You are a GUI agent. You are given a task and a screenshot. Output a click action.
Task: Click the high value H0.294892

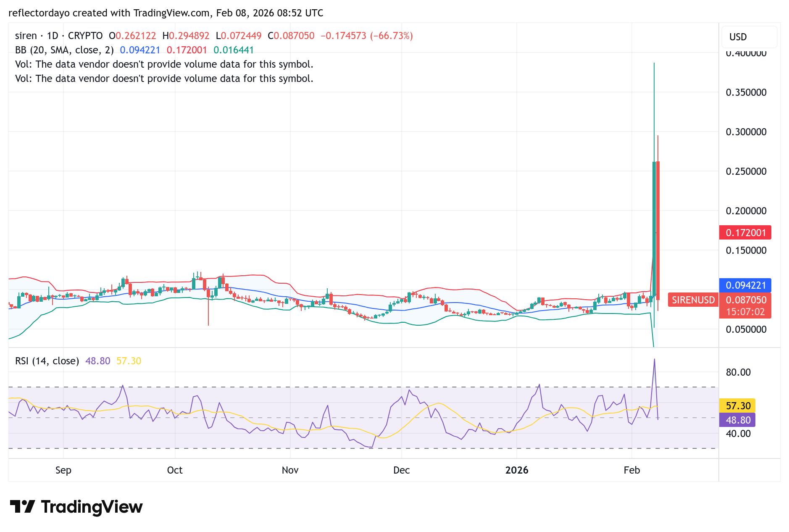[186, 36]
